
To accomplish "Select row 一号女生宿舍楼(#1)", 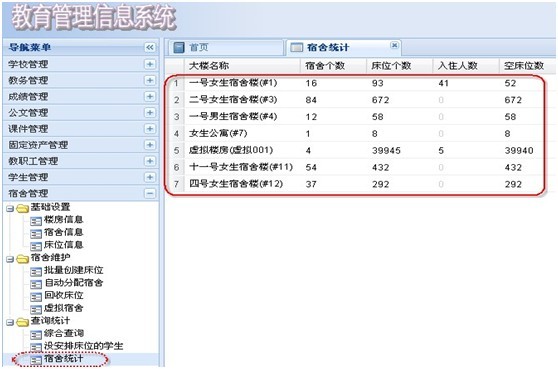I will 359,83.
